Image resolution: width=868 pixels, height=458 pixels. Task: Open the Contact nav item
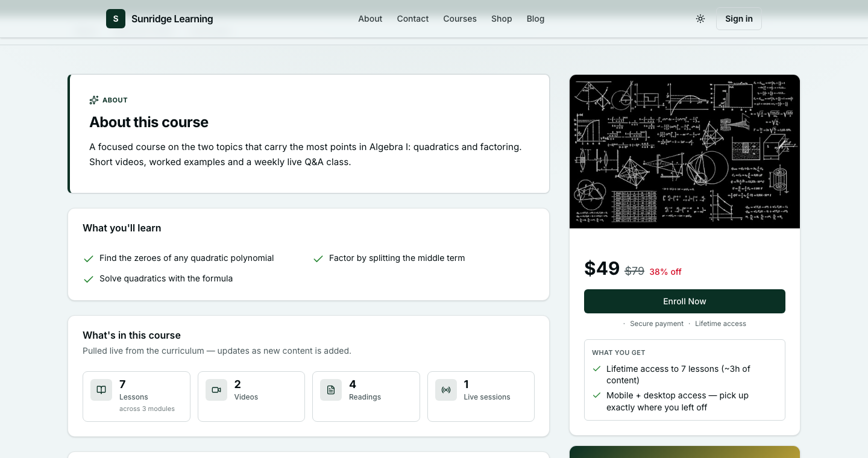[413, 19]
